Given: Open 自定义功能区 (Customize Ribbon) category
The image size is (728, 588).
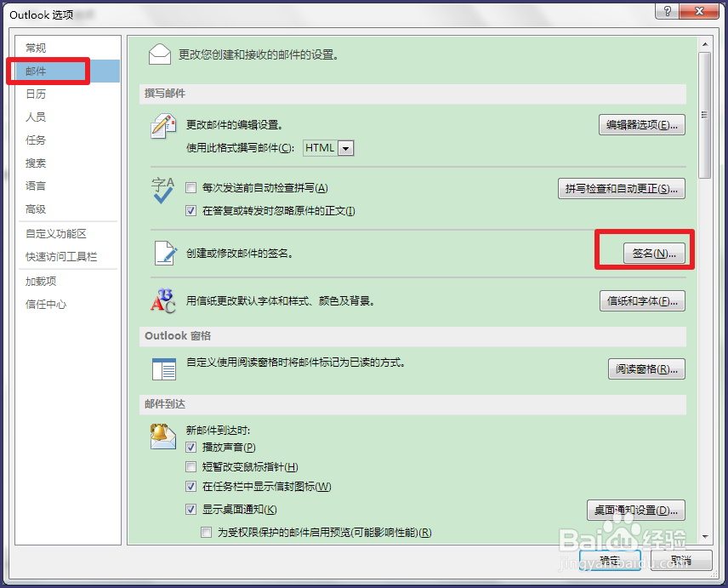Looking at the screenshot, I should click(68, 234).
